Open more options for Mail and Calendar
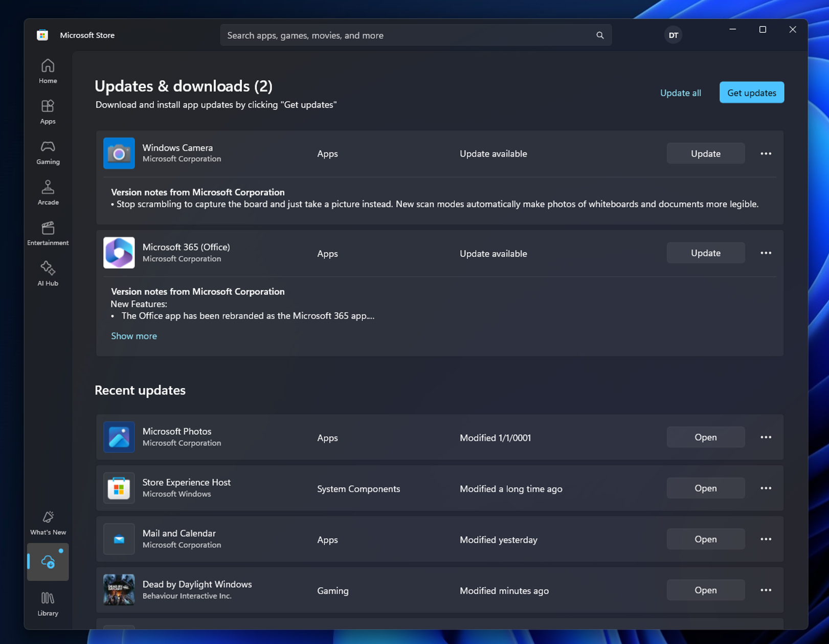Screen dimensions: 829x644 766,539
